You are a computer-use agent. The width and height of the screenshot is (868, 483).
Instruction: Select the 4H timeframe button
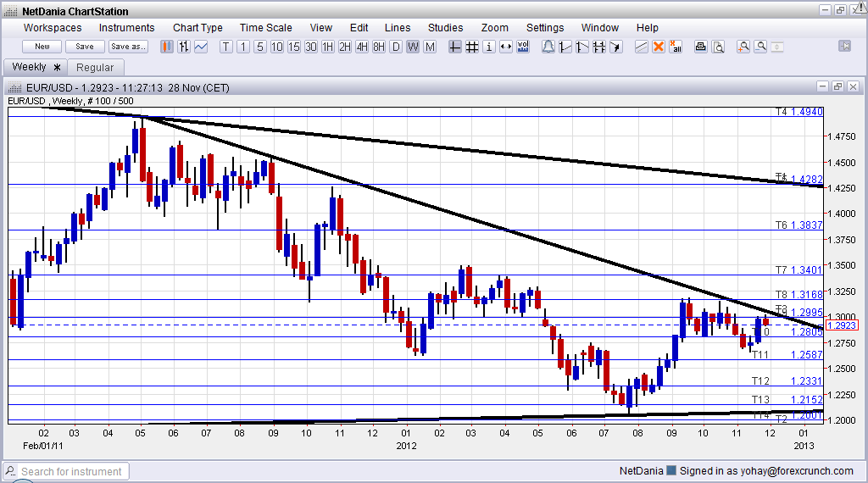pos(362,47)
